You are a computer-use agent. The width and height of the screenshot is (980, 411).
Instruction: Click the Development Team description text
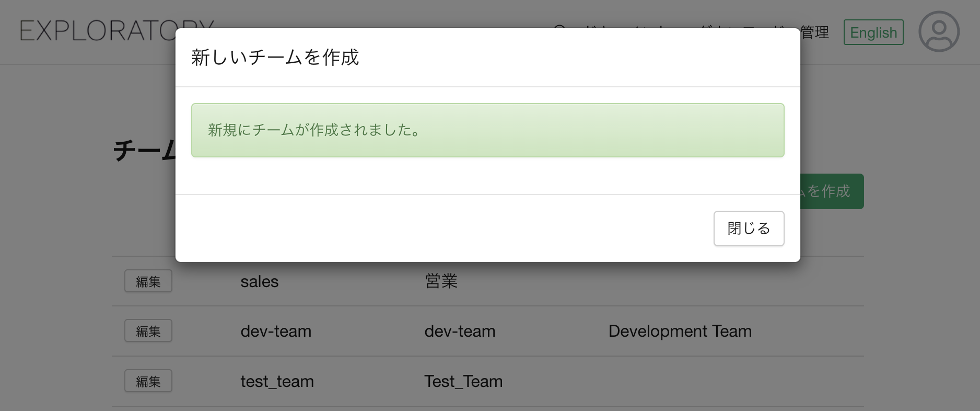tap(679, 332)
